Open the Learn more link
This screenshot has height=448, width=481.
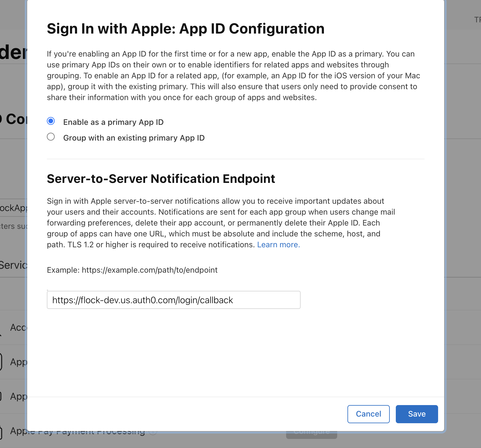279,245
